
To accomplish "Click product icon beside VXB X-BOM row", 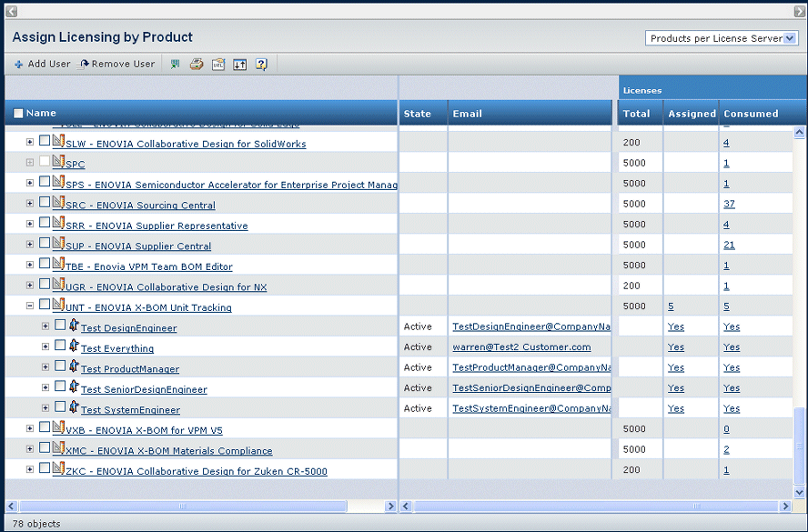I will [x=59, y=427].
